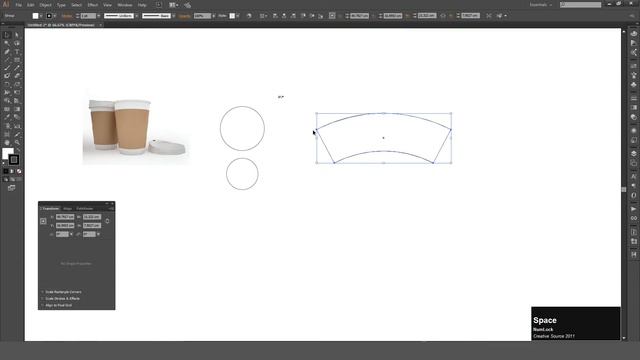Image resolution: width=640 pixels, height=360 pixels.
Task: Select the Hand tool
Action: coord(7,142)
